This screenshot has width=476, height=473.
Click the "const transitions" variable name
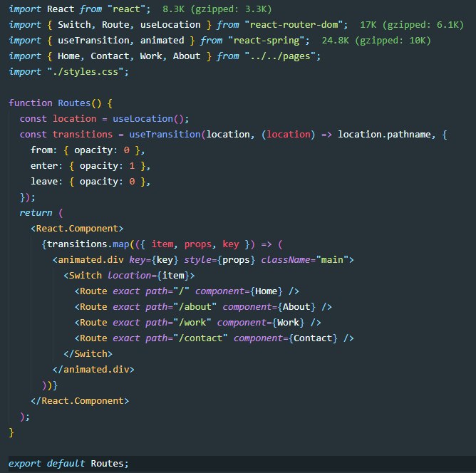point(83,135)
